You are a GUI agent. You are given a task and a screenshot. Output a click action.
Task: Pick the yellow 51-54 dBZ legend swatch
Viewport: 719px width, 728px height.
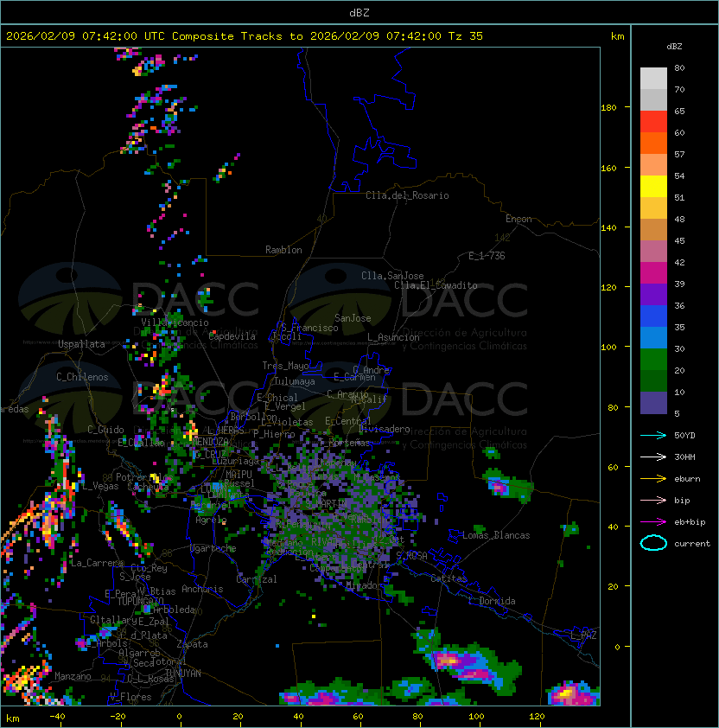[x=653, y=187]
